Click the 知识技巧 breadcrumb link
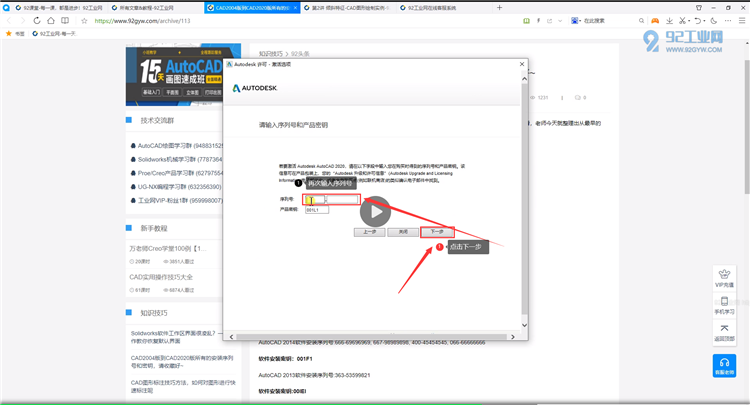Viewport: 750px width, 405px height. point(271,54)
